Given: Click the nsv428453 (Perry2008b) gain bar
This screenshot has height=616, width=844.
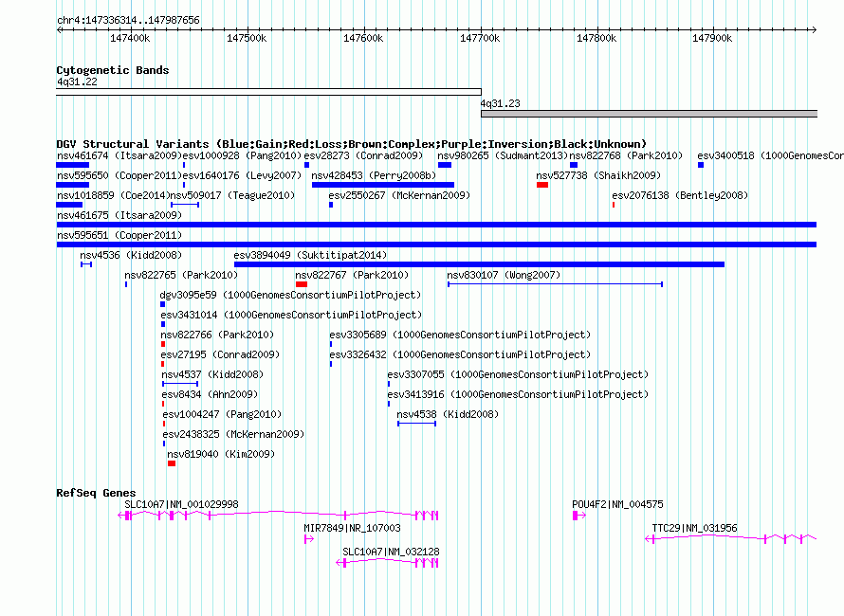Looking at the screenshot, I should click(x=383, y=185).
